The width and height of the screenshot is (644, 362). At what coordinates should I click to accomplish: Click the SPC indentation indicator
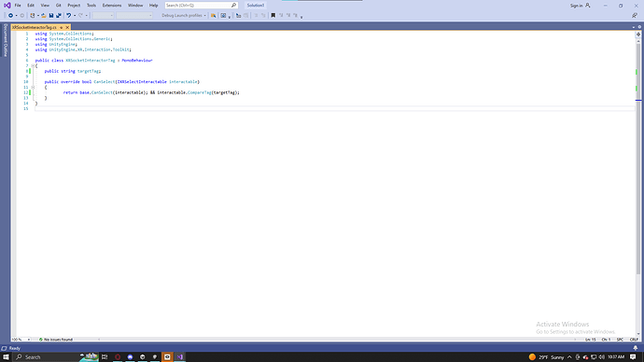(620, 340)
